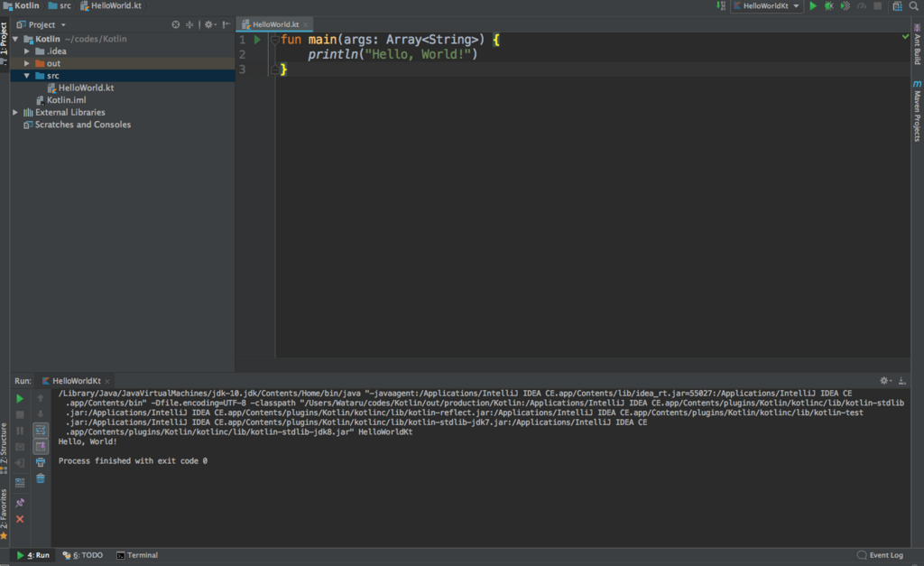Hide the Run tool window
The height and width of the screenshot is (566, 924).
(x=902, y=381)
